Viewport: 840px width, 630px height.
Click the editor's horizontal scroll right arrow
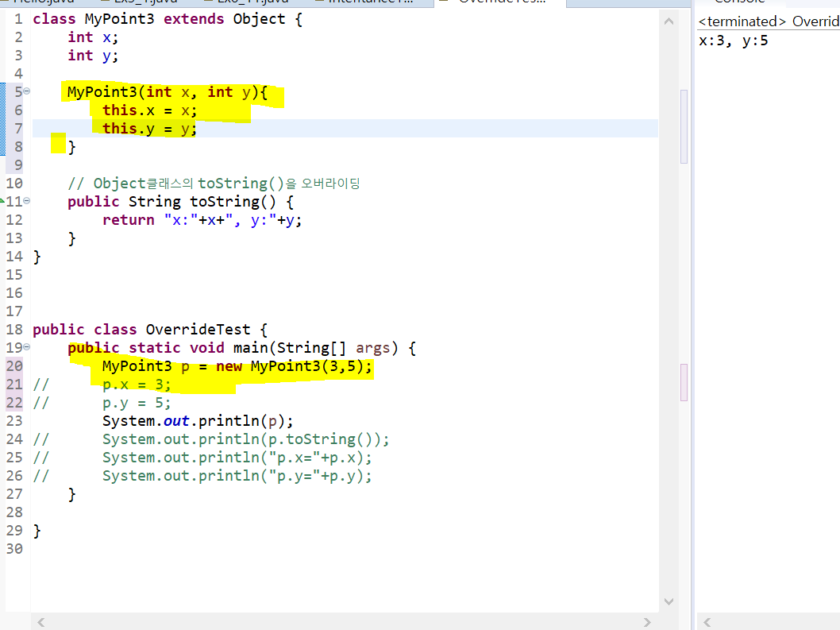[x=647, y=622]
